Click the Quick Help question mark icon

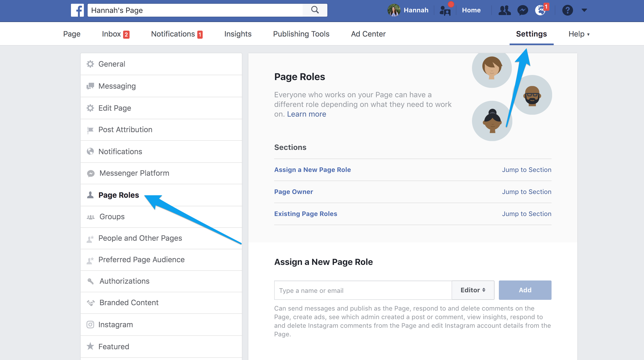[x=567, y=10]
